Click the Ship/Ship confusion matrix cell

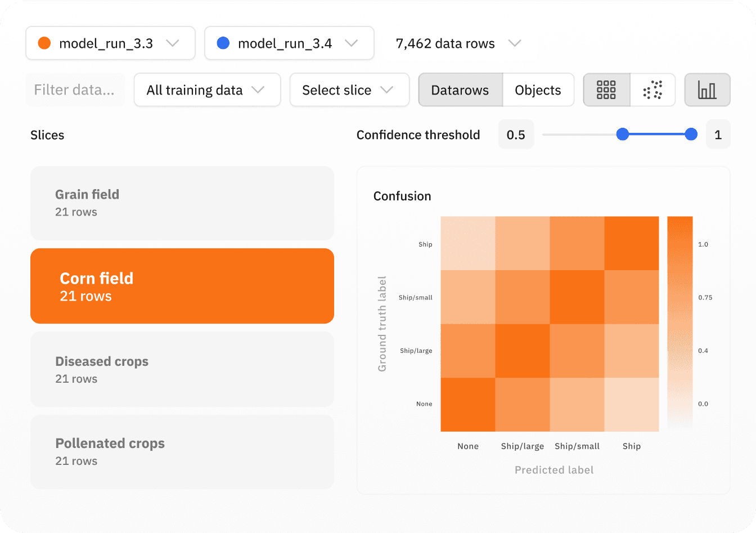631,243
